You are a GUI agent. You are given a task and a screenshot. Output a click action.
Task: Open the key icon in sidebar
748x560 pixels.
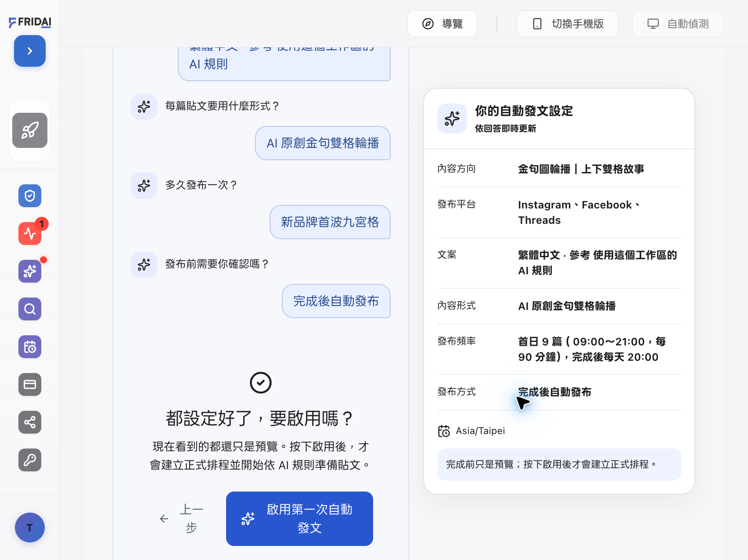(30, 460)
